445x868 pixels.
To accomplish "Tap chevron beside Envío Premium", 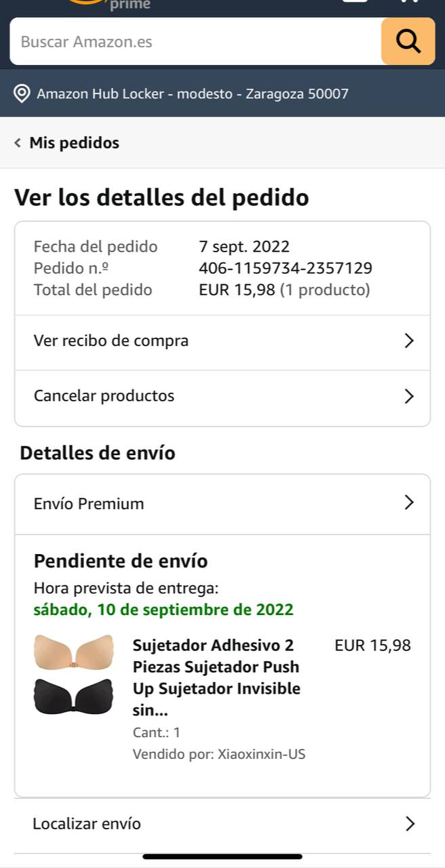I will (409, 502).
